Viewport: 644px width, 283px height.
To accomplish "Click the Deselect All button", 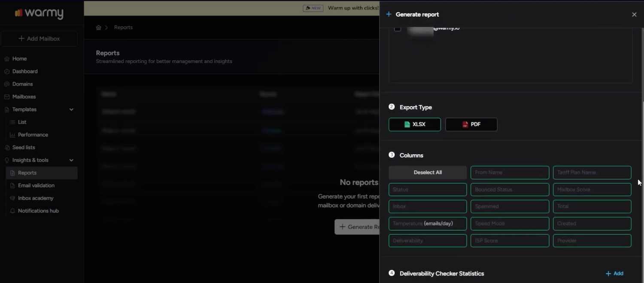I will click(x=428, y=173).
